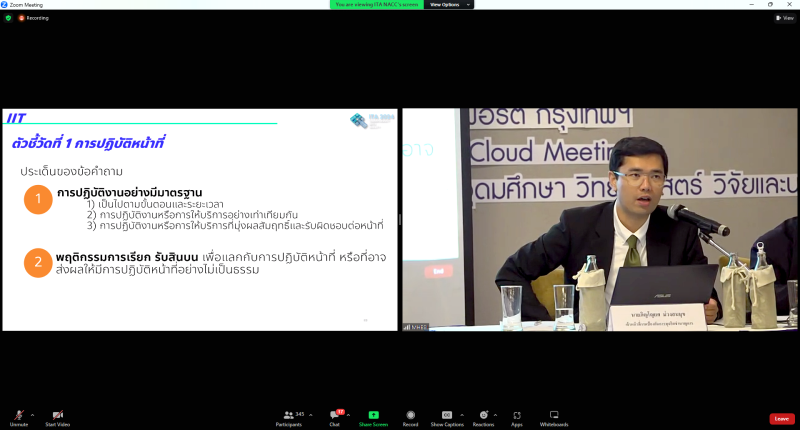Open the View Options dropdown
800x430 pixels.
[449, 5]
